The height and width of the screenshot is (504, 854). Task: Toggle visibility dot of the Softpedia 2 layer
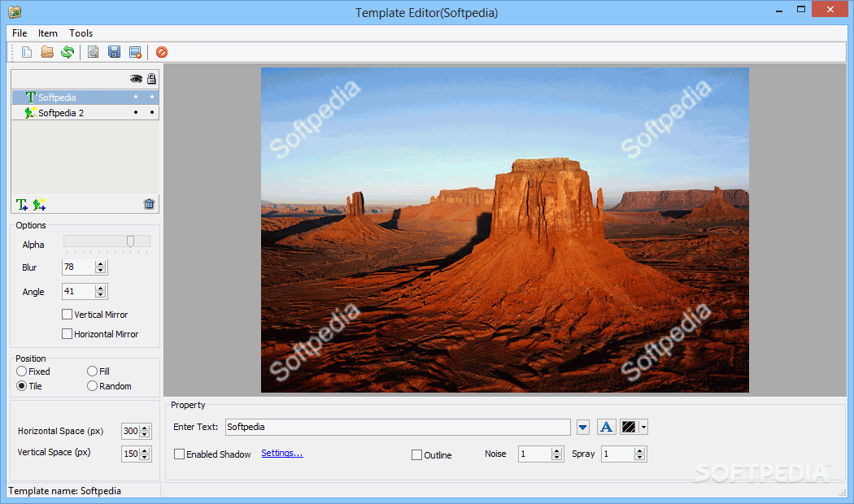[136, 113]
